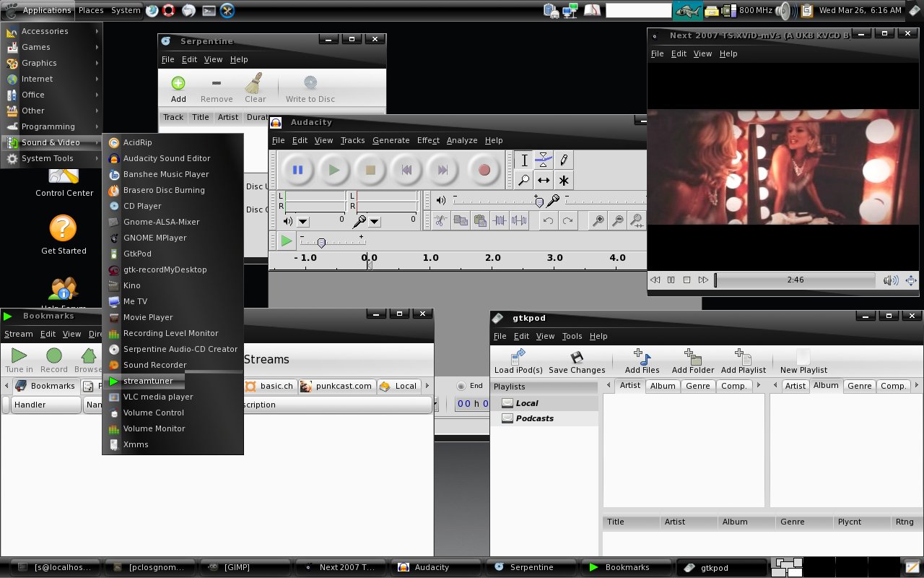Zoom out on the Audacity timeline
Viewport: 924px width, 578px height.
click(x=617, y=221)
